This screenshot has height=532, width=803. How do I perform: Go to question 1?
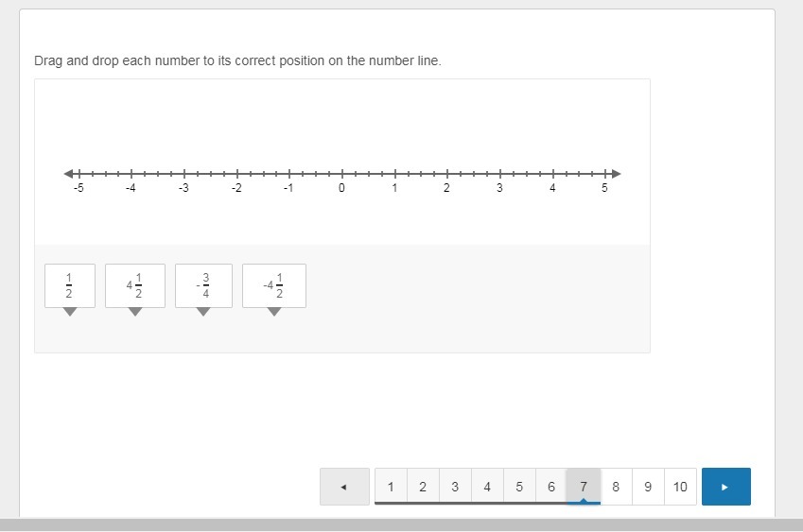click(391, 487)
